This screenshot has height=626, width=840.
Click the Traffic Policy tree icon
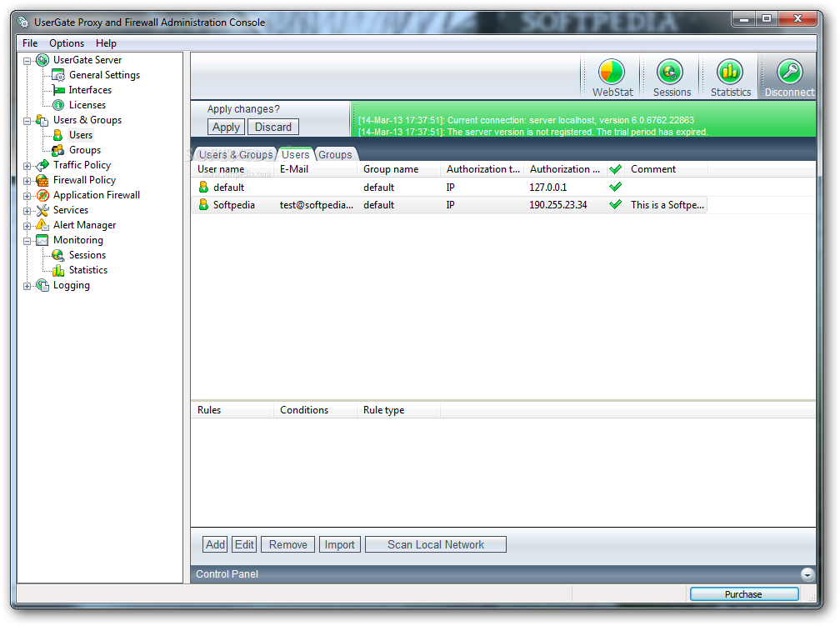coord(42,165)
